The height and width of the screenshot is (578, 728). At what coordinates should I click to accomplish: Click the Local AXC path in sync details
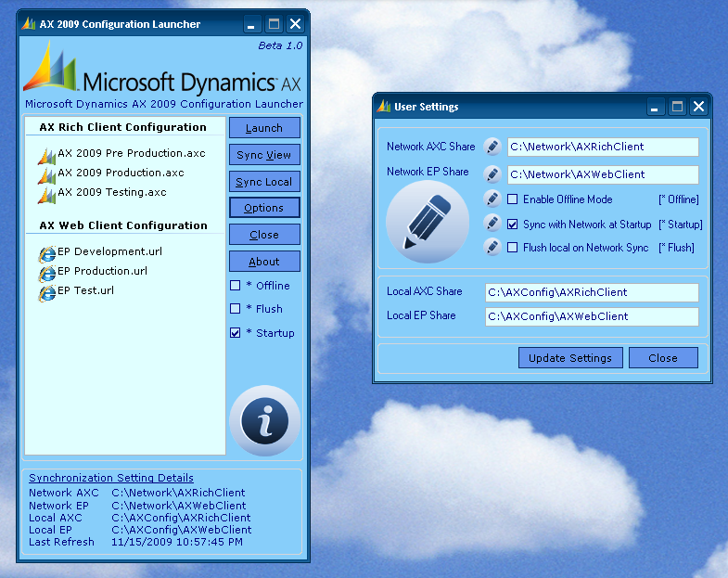(181, 518)
